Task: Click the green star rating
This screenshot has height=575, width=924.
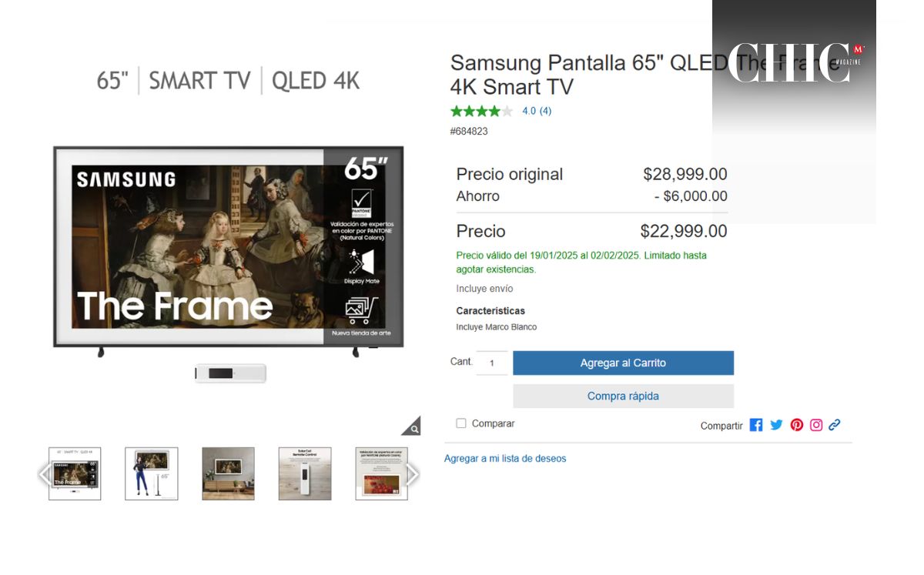Action: [x=481, y=111]
